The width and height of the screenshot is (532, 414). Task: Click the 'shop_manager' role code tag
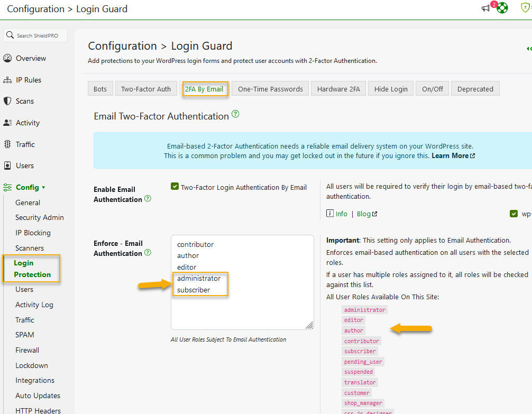[363, 403]
